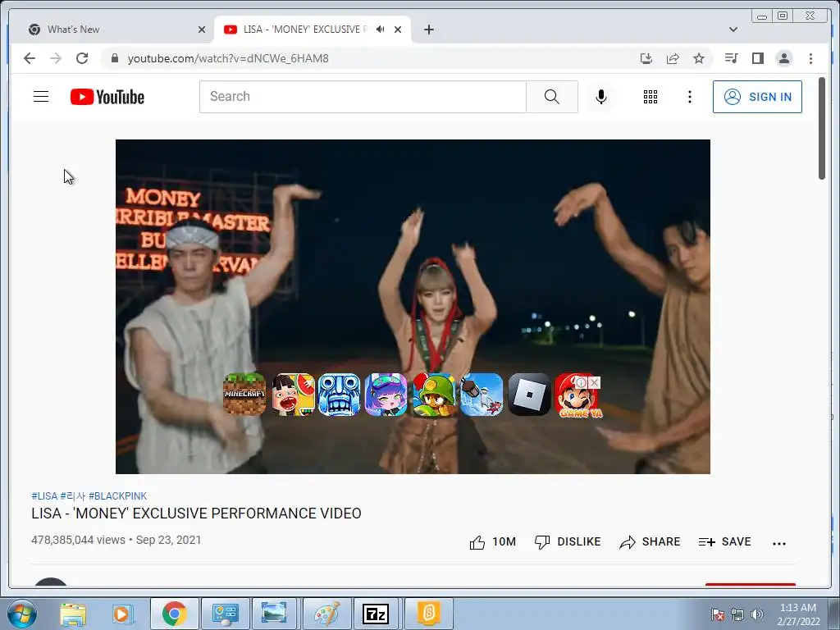Start voice search with the microphone icon

(x=601, y=97)
